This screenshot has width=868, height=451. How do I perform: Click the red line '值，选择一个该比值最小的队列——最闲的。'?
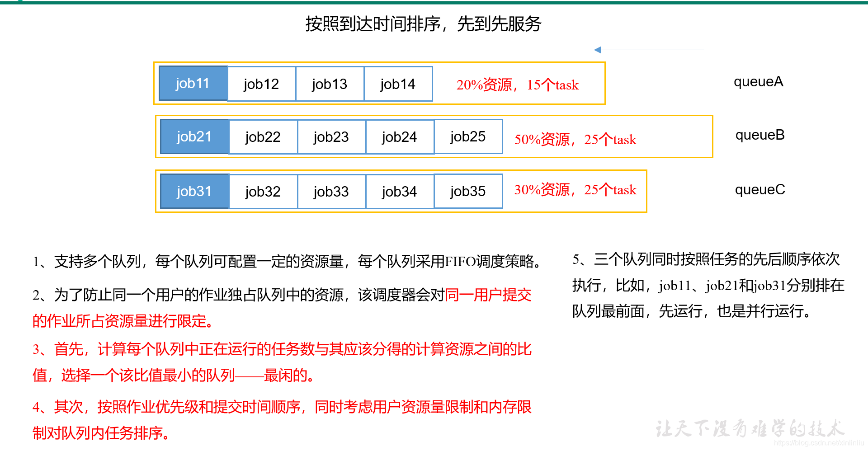(x=174, y=376)
